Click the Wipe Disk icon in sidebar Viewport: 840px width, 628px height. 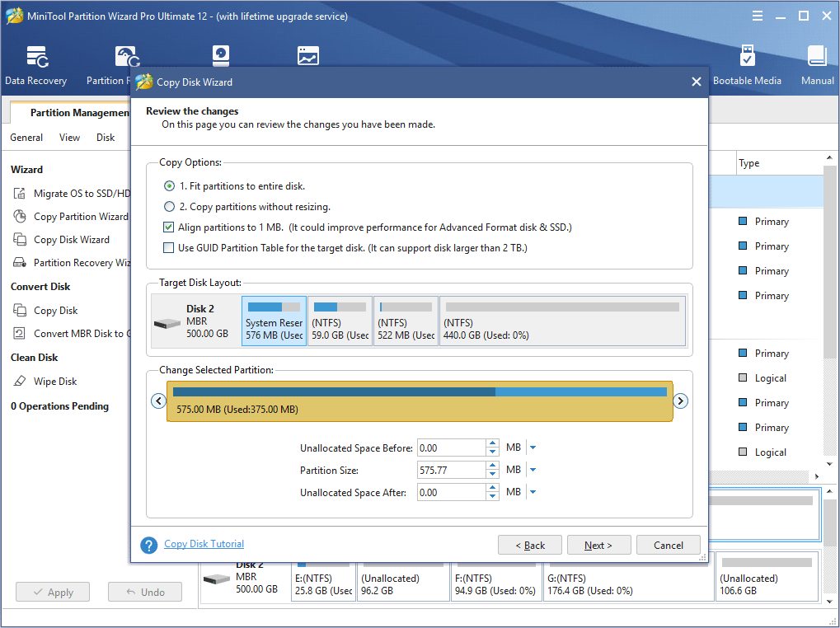[x=20, y=382]
